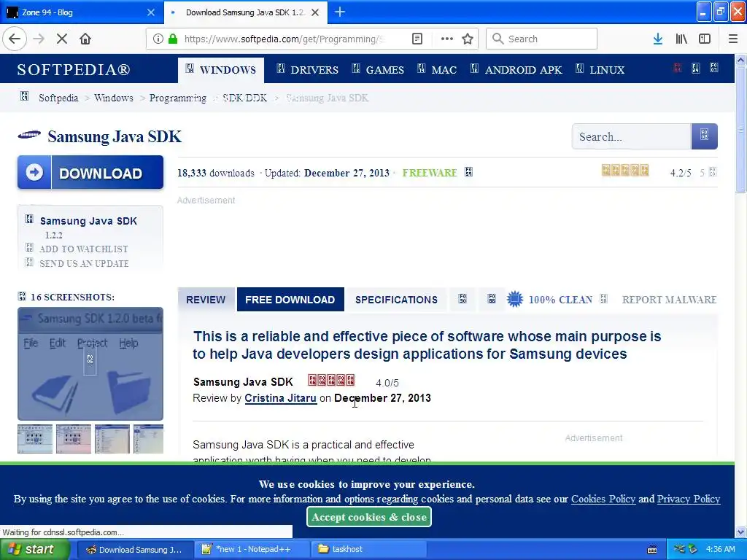Click the Programming breadcrumb link

coord(178,98)
